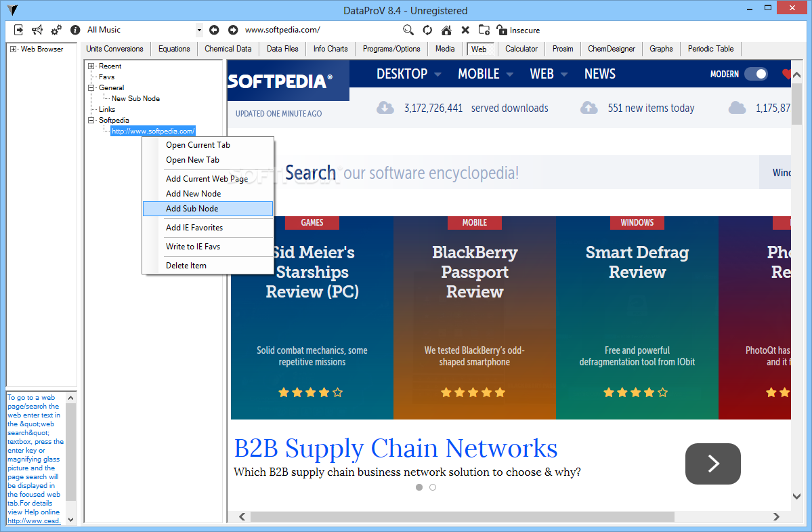Click B2B Supply Chain Networks ad headline

pos(396,449)
